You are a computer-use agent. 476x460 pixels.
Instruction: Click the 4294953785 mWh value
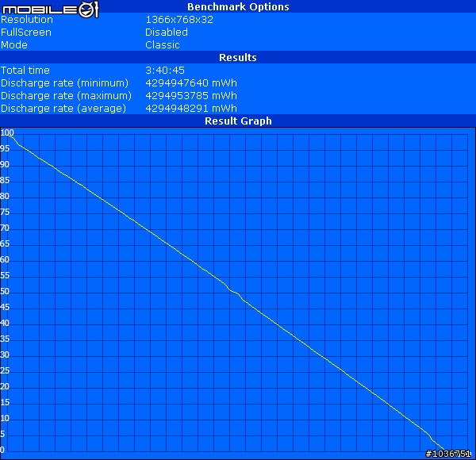191,96
